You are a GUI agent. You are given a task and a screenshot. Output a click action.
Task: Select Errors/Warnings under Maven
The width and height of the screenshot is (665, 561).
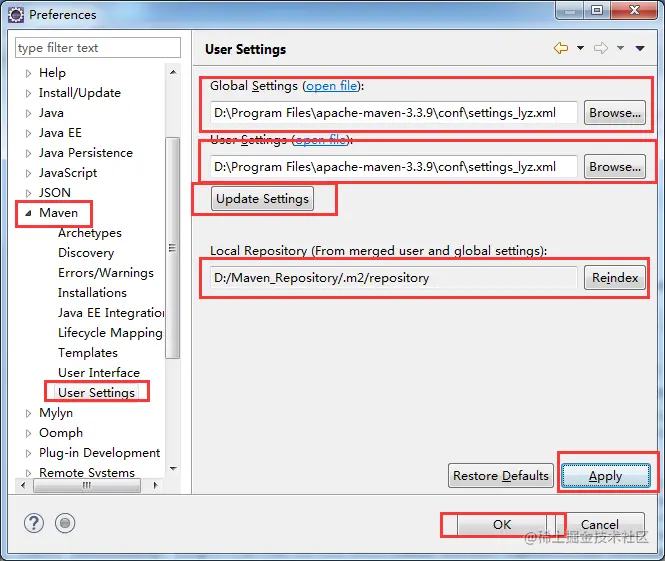coord(106,273)
